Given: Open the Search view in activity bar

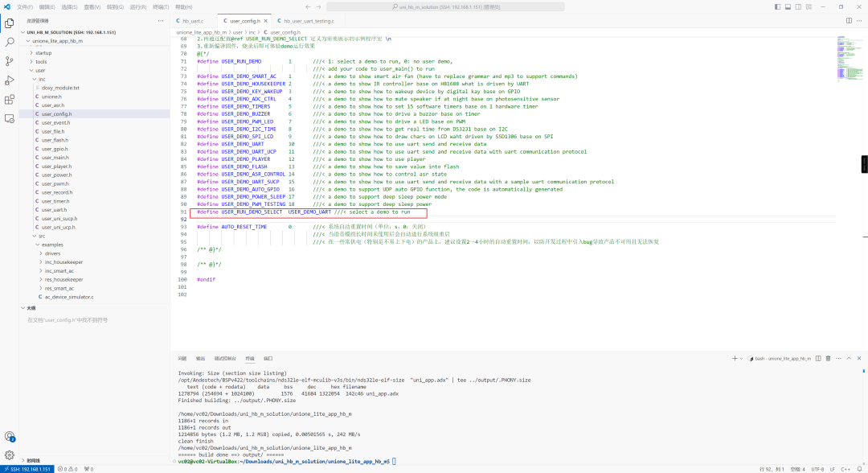Looking at the screenshot, I should click(x=10, y=42).
